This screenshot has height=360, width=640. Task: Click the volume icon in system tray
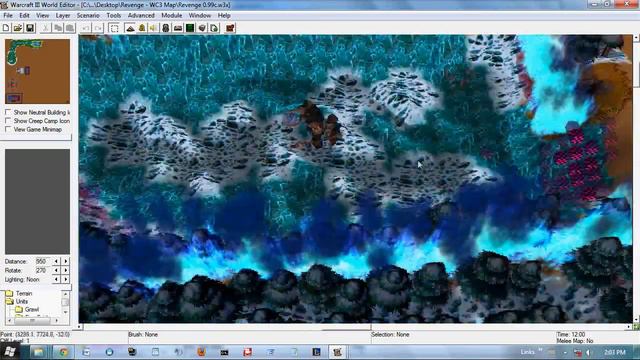coord(589,352)
